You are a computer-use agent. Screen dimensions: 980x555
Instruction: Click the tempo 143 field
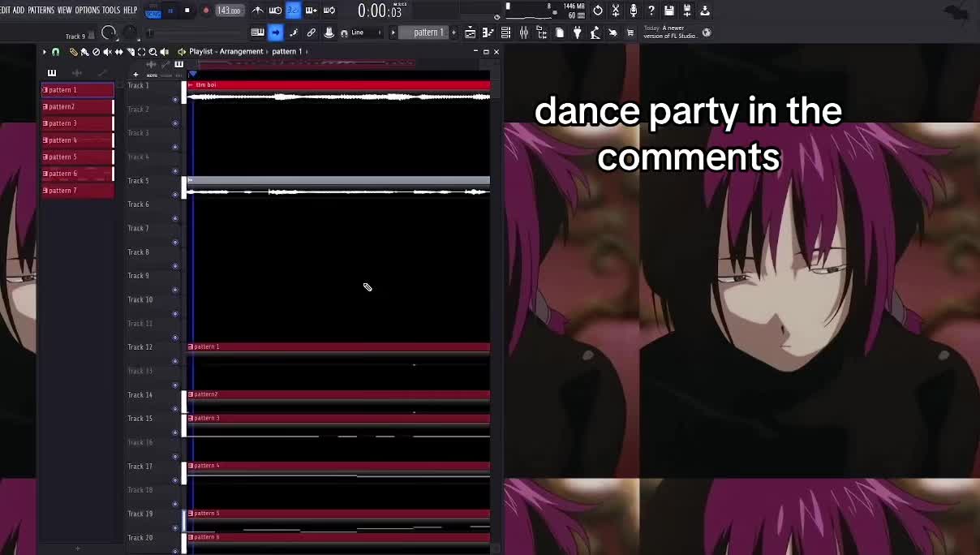[x=230, y=11]
